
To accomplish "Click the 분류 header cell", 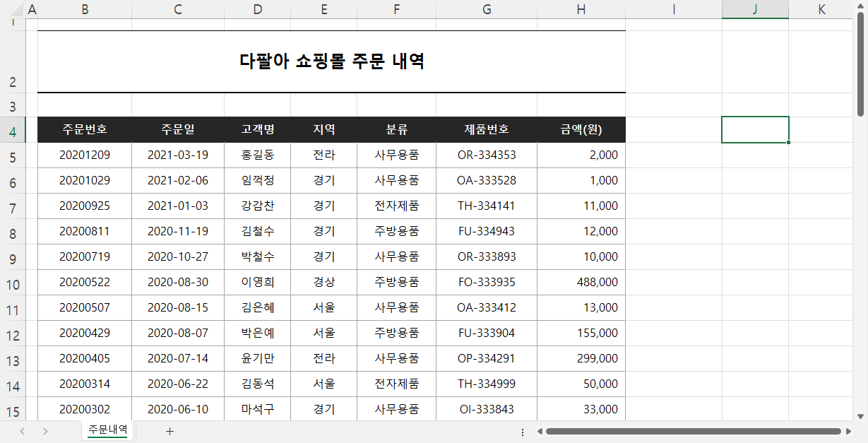I will tap(397, 130).
